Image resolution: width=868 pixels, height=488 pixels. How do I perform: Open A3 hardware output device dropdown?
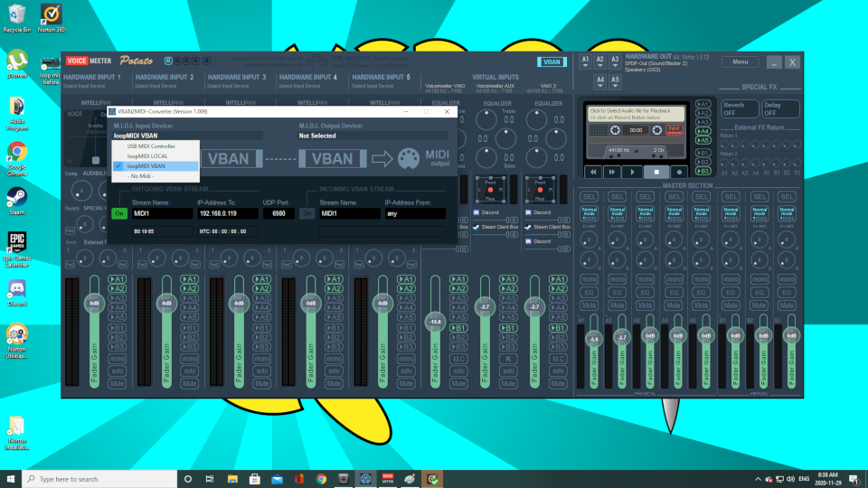pos(615,61)
